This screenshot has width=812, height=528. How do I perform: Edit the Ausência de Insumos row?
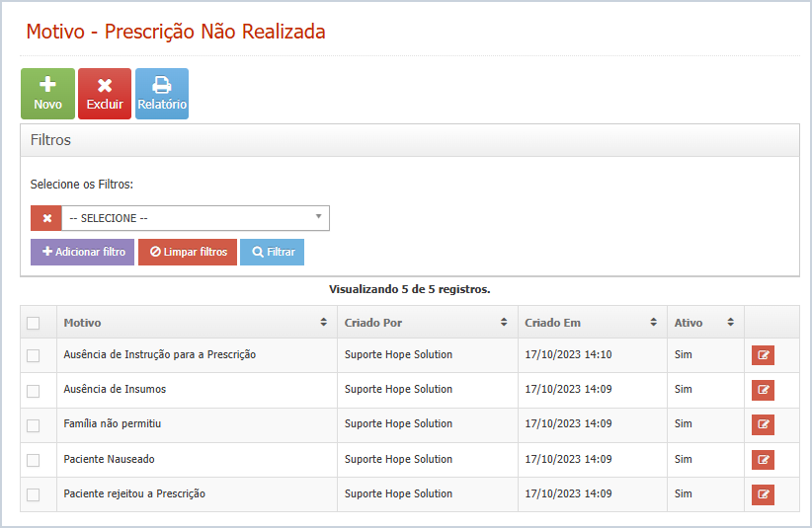coord(763,390)
